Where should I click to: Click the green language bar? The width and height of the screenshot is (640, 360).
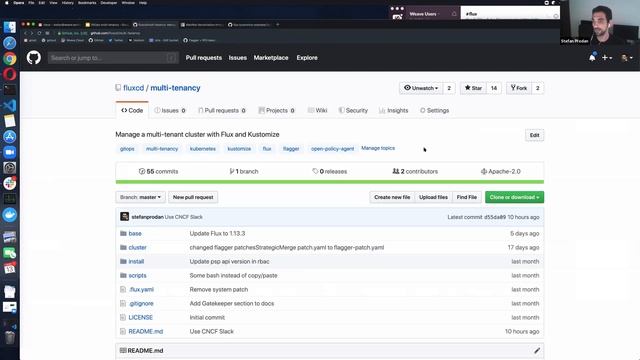[330, 182]
